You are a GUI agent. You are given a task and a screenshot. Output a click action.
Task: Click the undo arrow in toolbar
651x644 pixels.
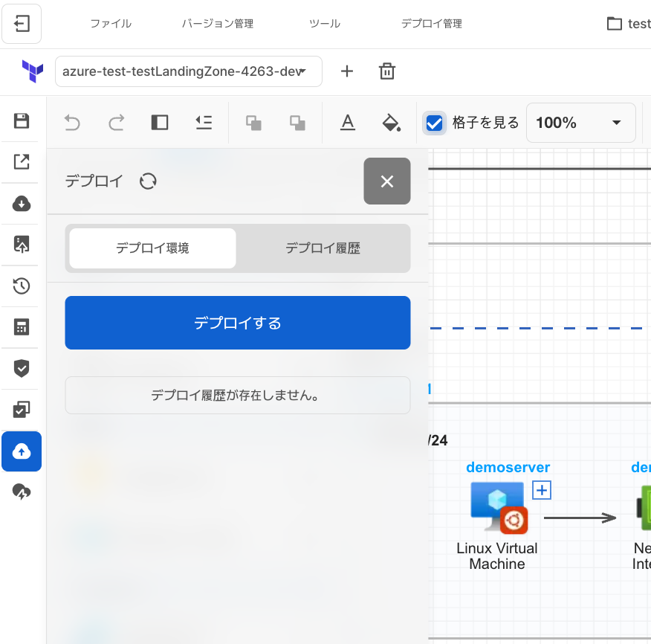click(72, 123)
